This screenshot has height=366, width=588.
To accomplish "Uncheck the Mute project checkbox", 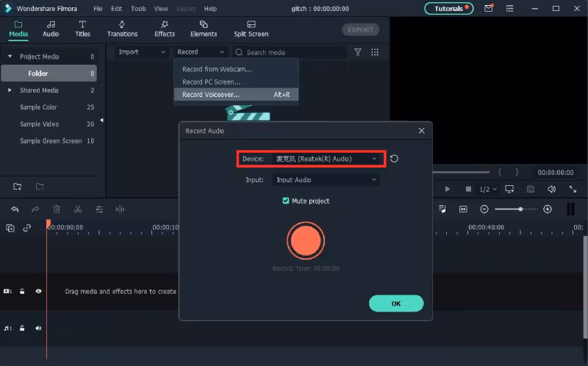I will [x=286, y=201].
